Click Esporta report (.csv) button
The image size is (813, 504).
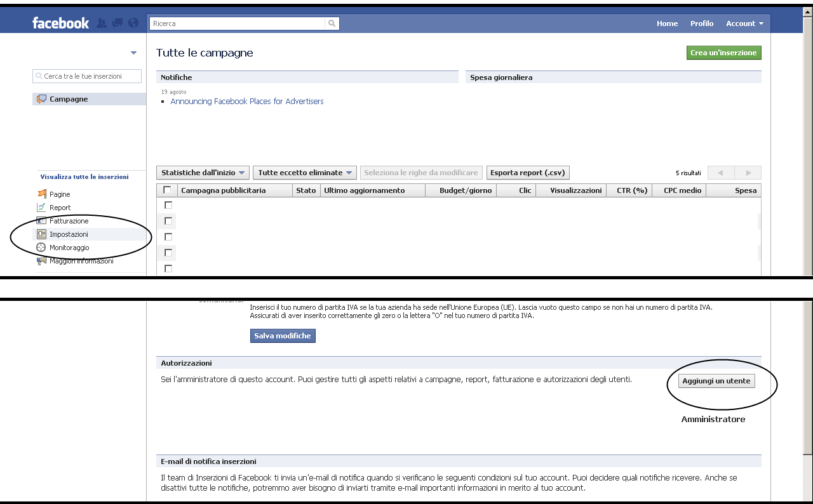tap(528, 173)
